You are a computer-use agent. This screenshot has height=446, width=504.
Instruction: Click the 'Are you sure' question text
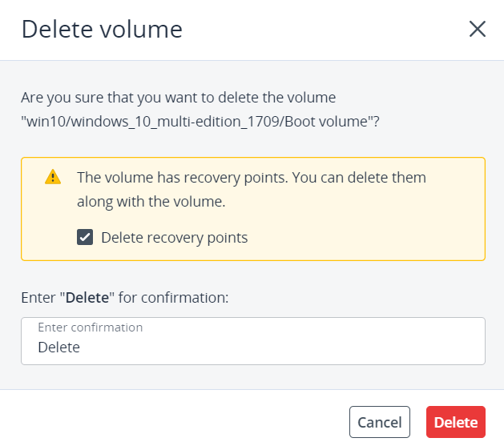(x=178, y=98)
